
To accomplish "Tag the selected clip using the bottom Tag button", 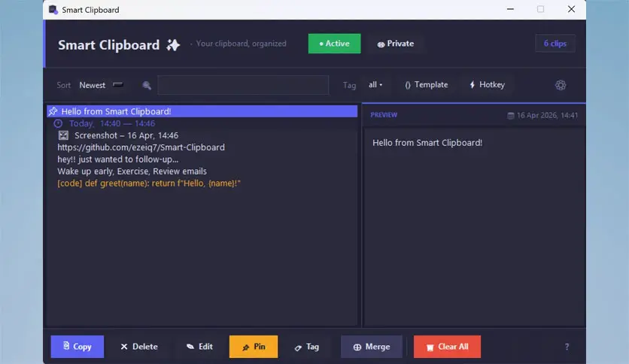I will [x=307, y=347].
